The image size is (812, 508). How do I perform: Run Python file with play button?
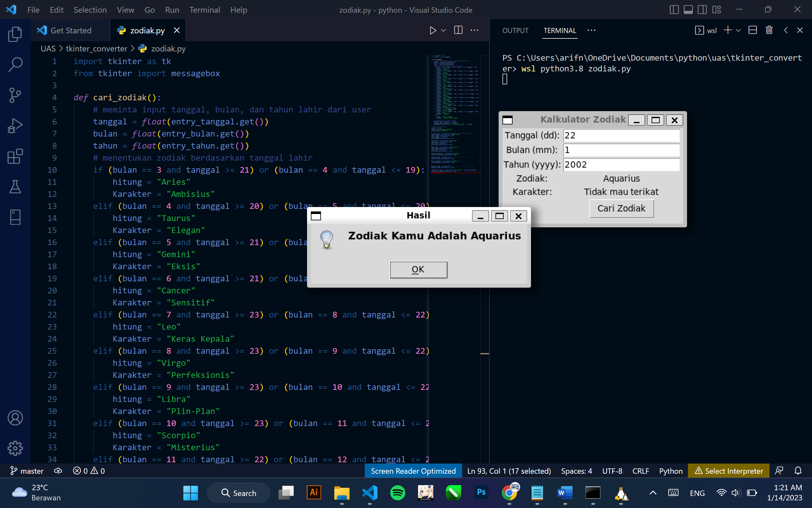[433, 30]
